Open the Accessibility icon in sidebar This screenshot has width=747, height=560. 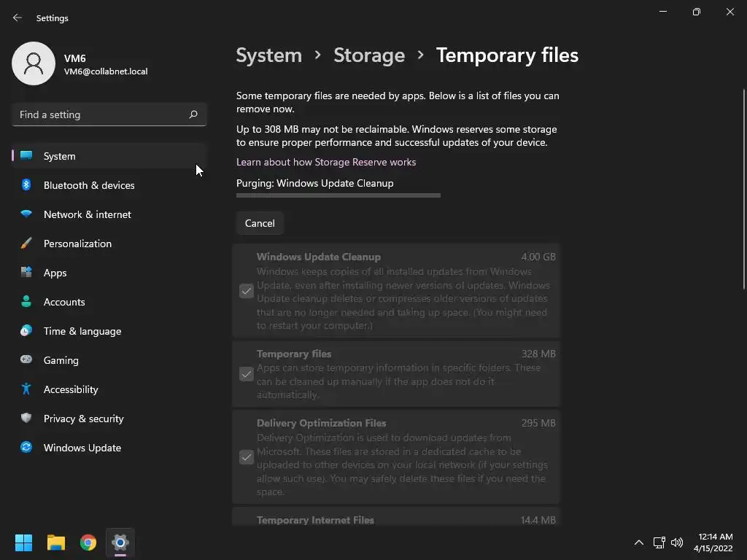click(x=26, y=389)
